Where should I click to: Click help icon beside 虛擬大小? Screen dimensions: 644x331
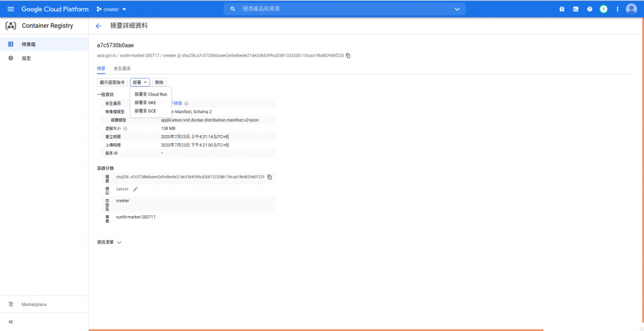(125, 129)
